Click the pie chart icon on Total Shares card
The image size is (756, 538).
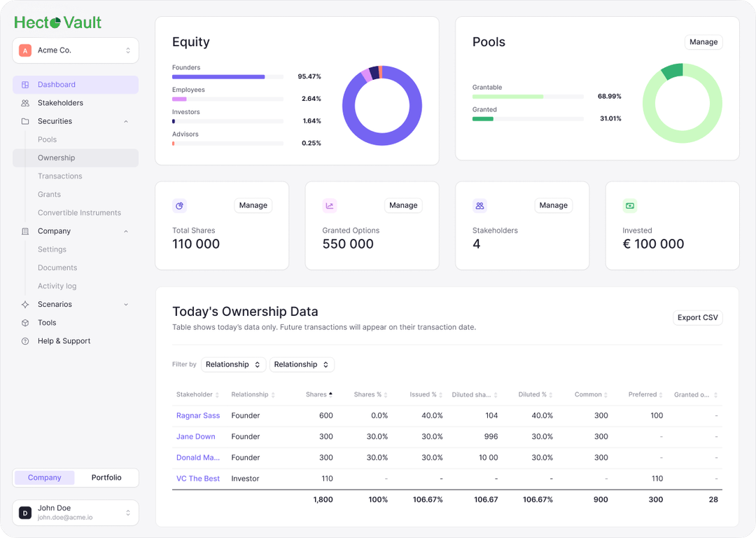[180, 205]
